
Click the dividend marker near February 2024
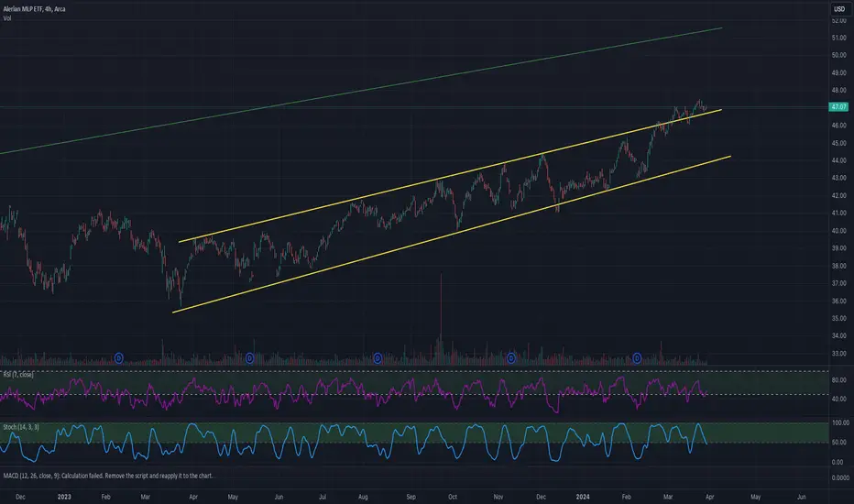click(637, 358)
